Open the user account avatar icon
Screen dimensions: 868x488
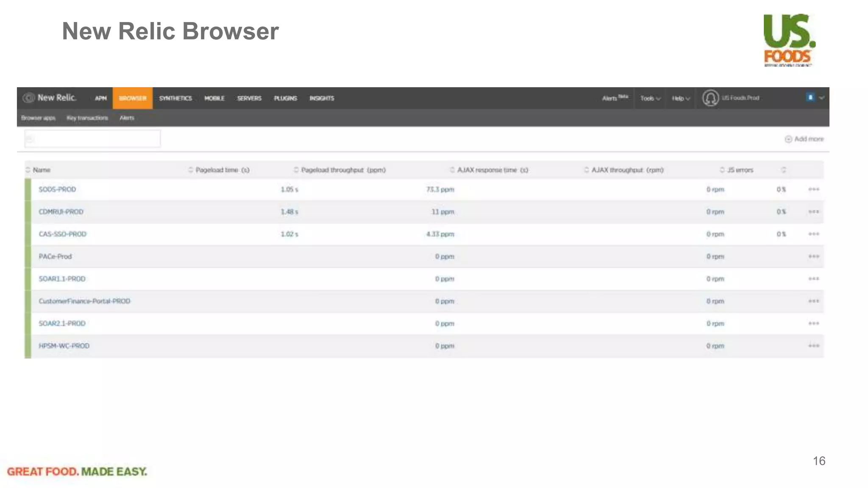710,98
